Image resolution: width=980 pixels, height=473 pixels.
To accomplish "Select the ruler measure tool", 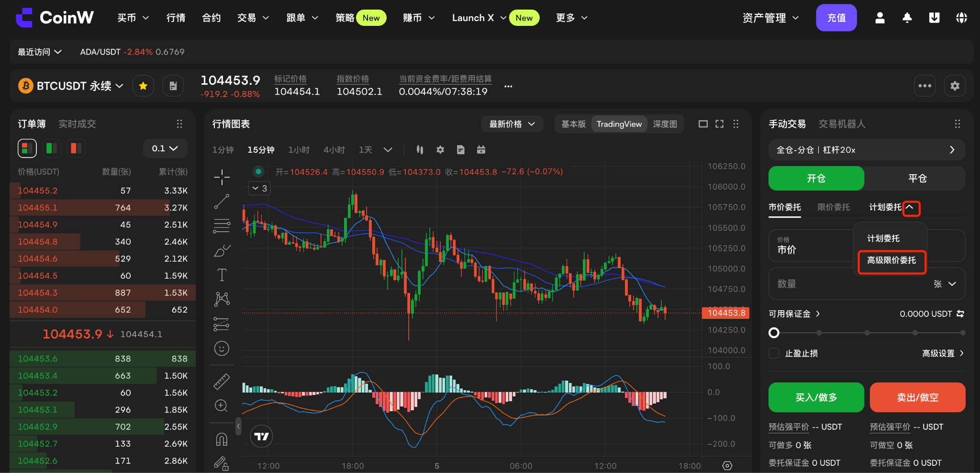I will click(222, 382).
